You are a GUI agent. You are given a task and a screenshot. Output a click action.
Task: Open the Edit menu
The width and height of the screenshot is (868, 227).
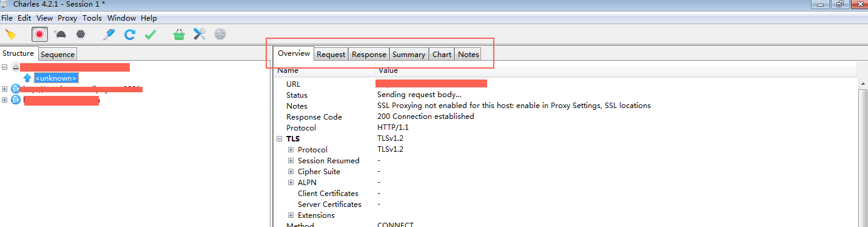tap(24, 18)
